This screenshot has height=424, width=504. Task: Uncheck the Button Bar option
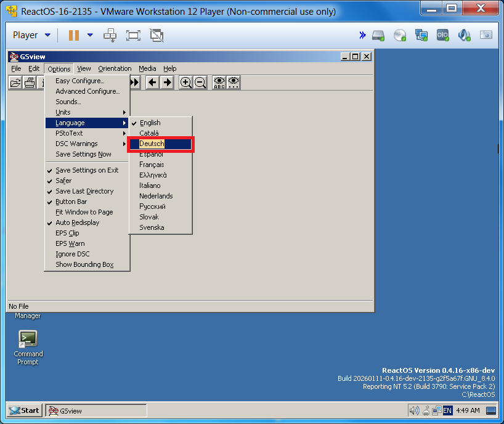(x=71, y=202)
